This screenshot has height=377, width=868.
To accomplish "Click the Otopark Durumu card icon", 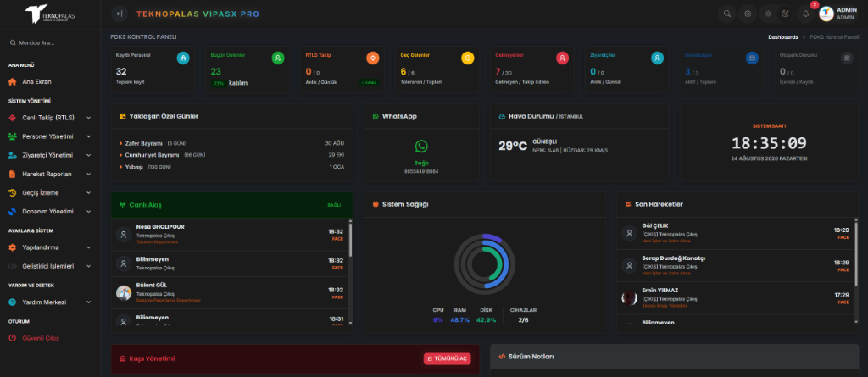I will point(847,58).
